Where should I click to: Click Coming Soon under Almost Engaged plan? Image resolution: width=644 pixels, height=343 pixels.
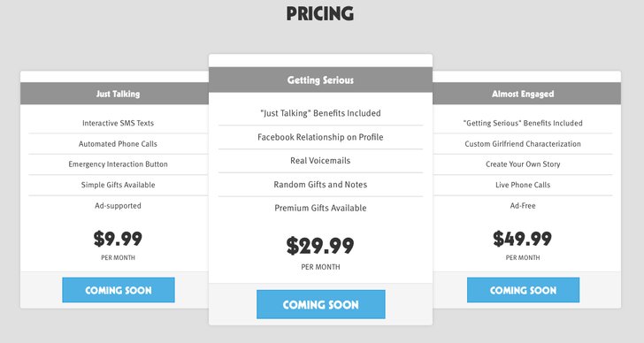[523, 290]
